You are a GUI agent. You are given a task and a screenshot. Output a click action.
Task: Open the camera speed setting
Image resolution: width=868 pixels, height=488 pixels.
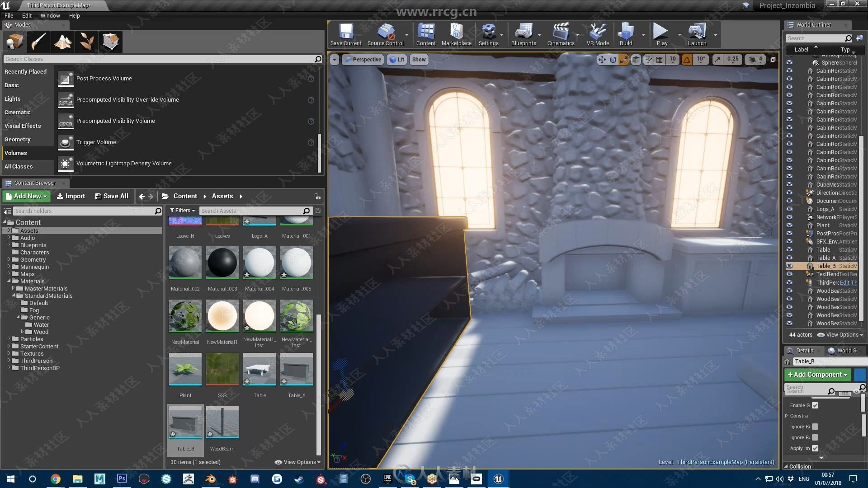tap(755, 60)
